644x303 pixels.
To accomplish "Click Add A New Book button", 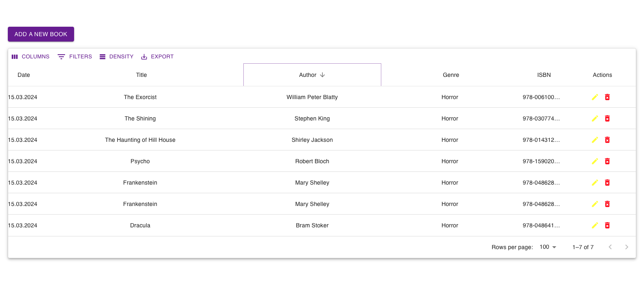I will click(41, 34).
